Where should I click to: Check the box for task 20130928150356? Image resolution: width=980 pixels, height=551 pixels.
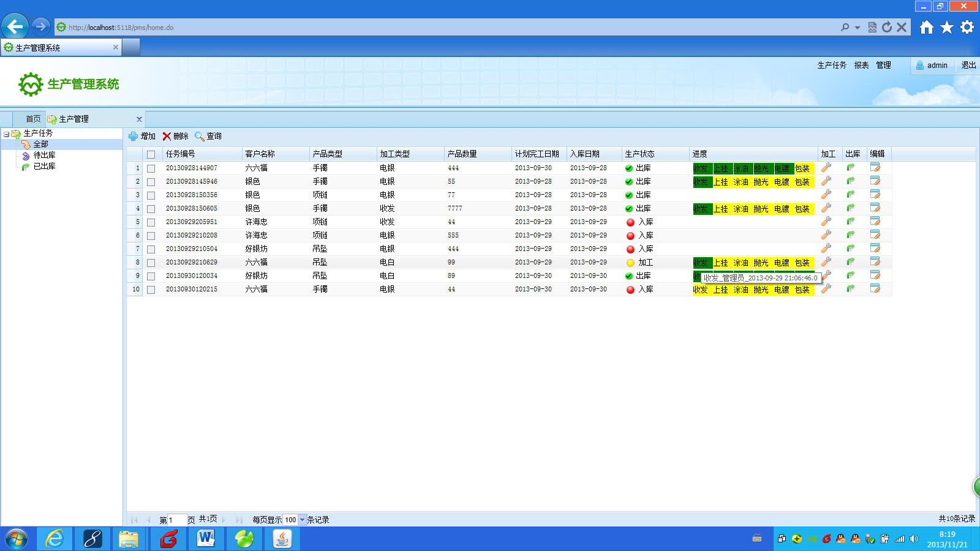coord(151,195)
